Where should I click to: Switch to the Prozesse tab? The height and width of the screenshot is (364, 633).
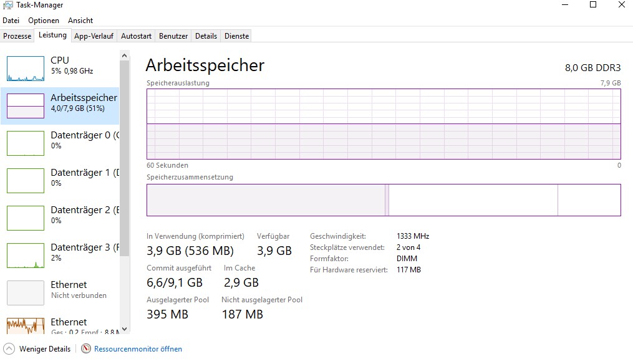click(x=17, y=36)
